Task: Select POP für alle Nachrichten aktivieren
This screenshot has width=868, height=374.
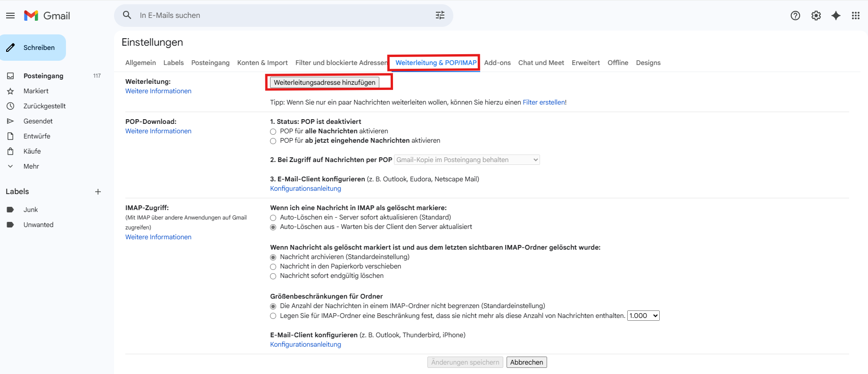Action: tap(273, 131)
